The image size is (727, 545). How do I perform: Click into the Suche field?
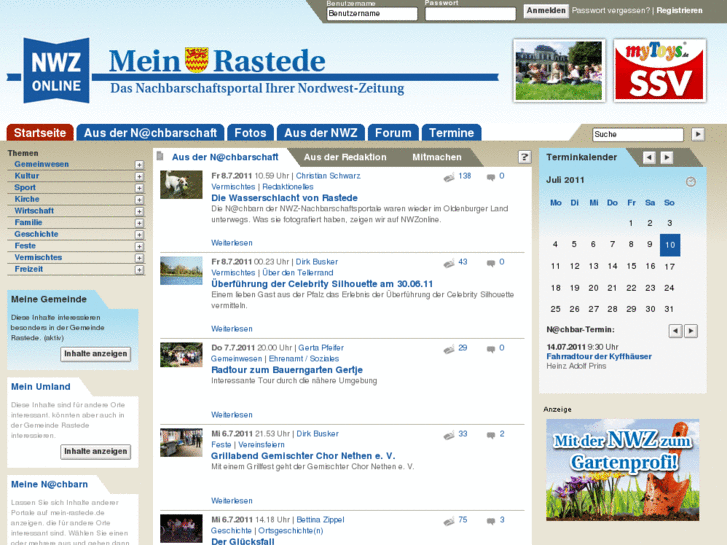(638, 135)
